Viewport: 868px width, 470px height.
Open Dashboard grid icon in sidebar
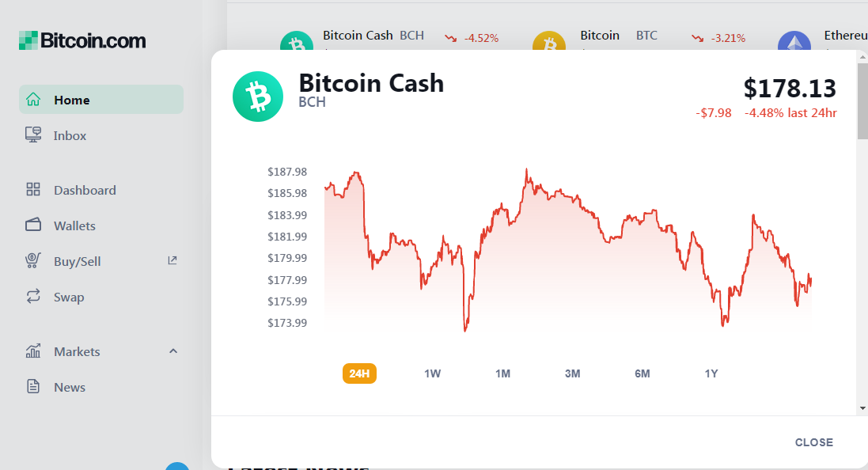pyautogui.click(x=33, y=190)
